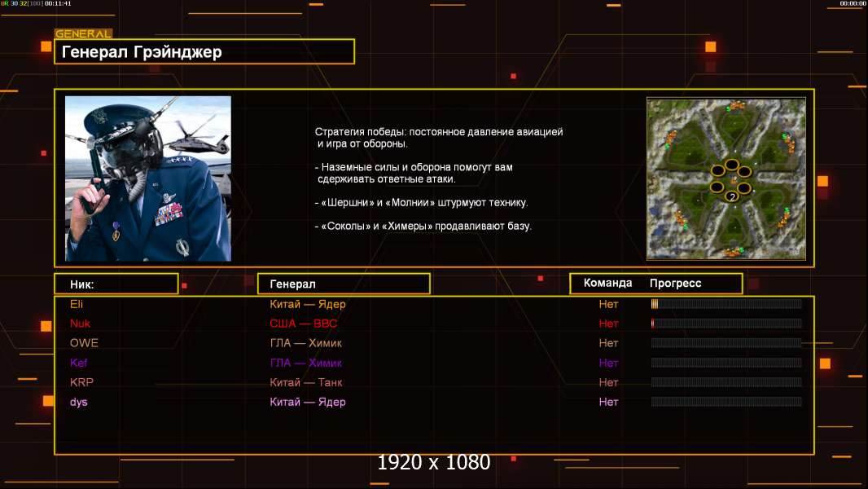Click "Китай — Ядер" in Eli's row
This screenshot has width=868, height=489.
[x=308, y=304]
